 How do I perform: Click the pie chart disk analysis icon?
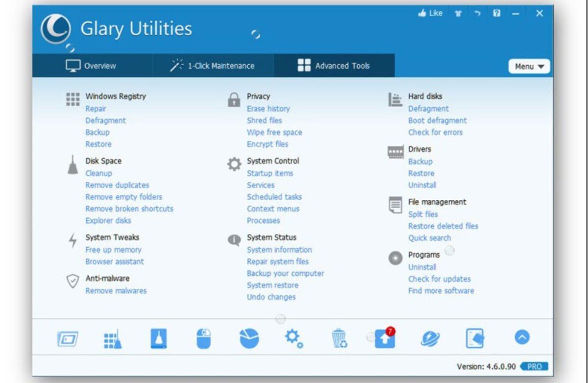249,338
